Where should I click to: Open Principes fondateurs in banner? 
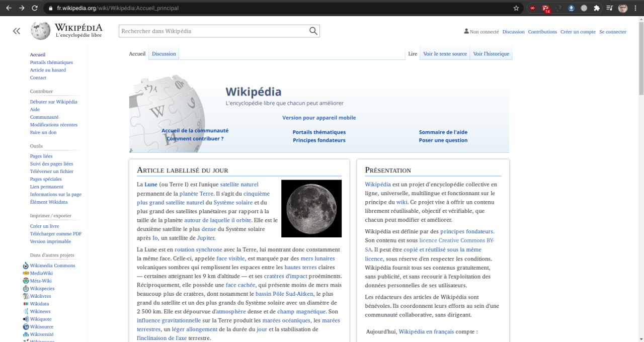click(319, 140)
